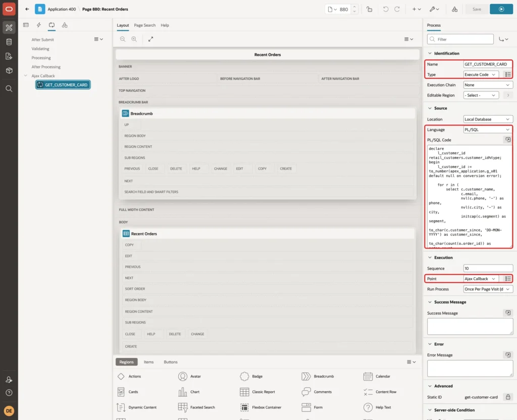Open the Location Local Database dropdown

[x=488, y=119]
